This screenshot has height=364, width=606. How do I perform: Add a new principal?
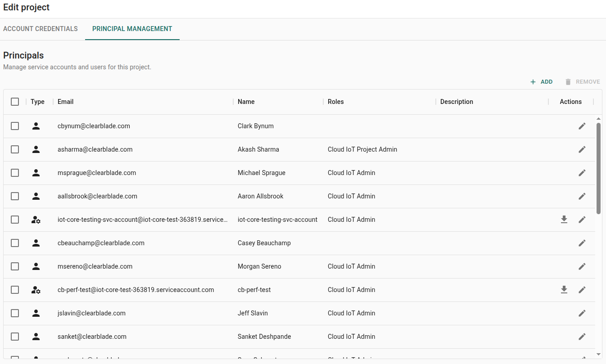541,82
